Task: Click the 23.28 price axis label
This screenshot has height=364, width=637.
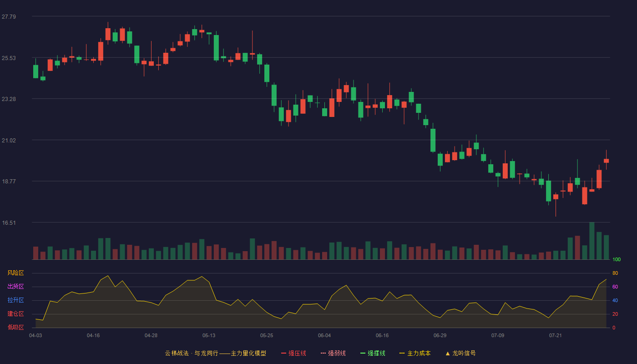Action: (x=9, y=99)
